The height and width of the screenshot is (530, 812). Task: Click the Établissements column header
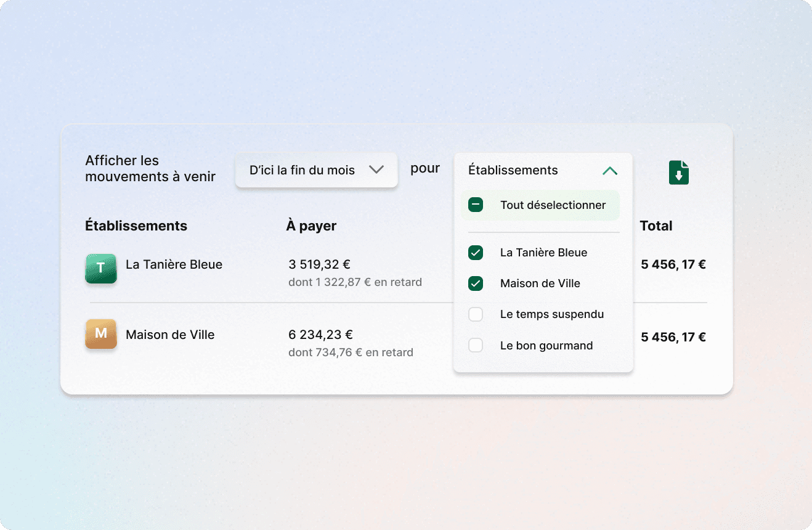[x=136, y=226]
